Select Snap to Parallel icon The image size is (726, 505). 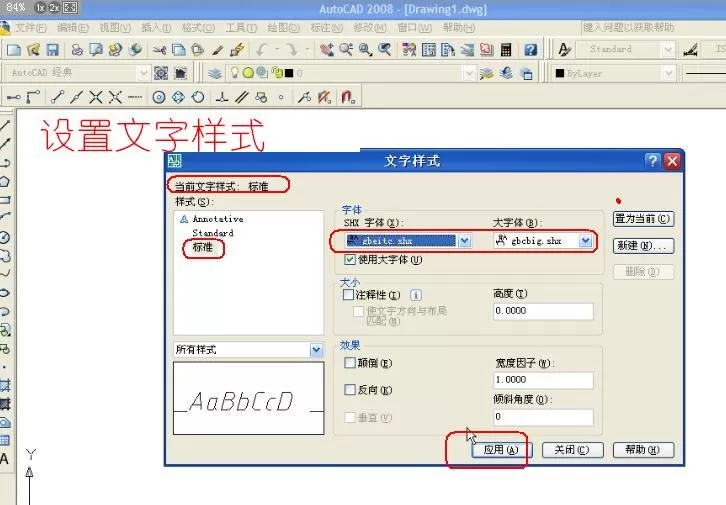coord(242,97)
